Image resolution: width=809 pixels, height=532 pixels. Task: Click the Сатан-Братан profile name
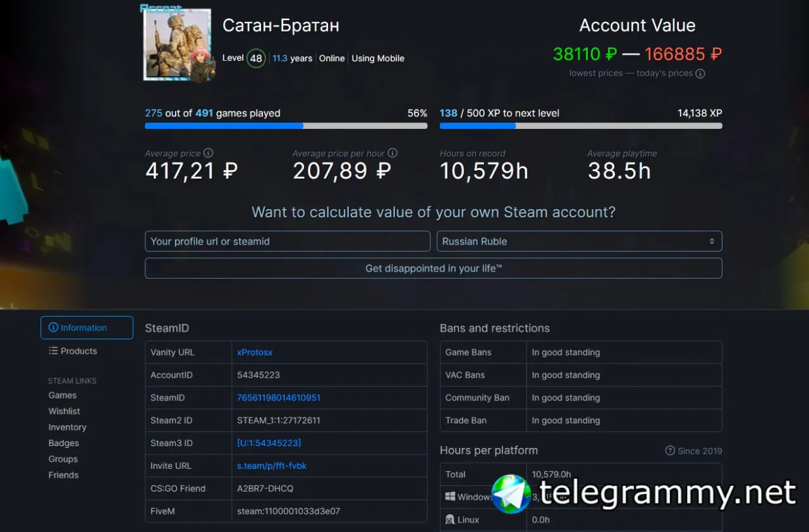281,26
